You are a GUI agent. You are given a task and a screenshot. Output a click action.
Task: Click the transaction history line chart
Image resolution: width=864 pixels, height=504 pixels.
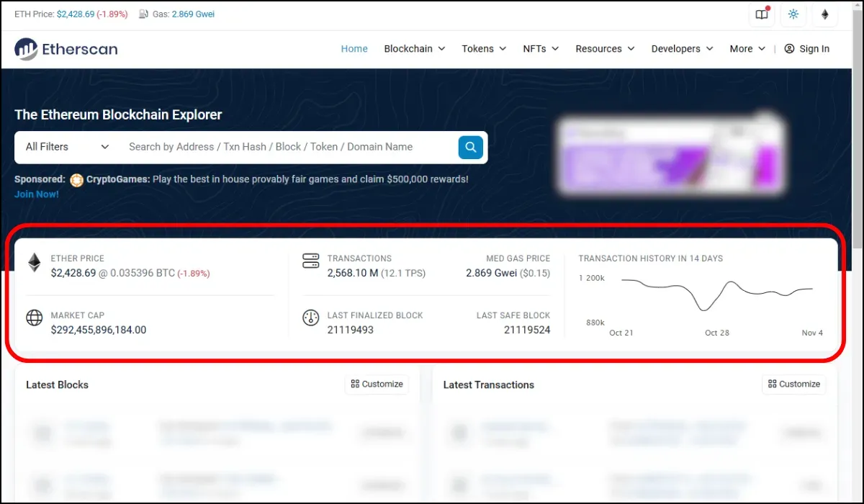coord(717,295)
